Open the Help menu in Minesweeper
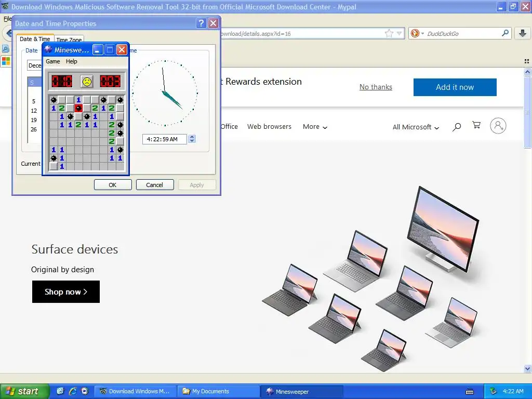Viewport: 532px width, 399px height. (x=72, y=61)
